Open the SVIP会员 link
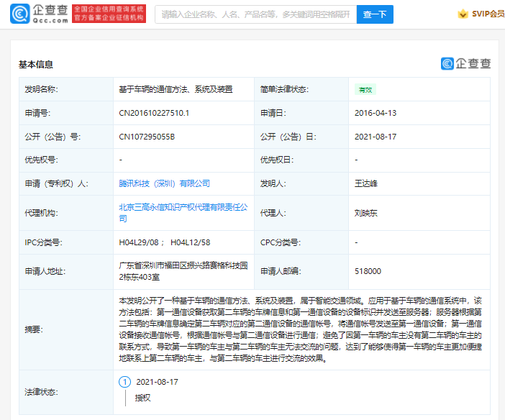 pyautogui.click(x=488, y=14)
